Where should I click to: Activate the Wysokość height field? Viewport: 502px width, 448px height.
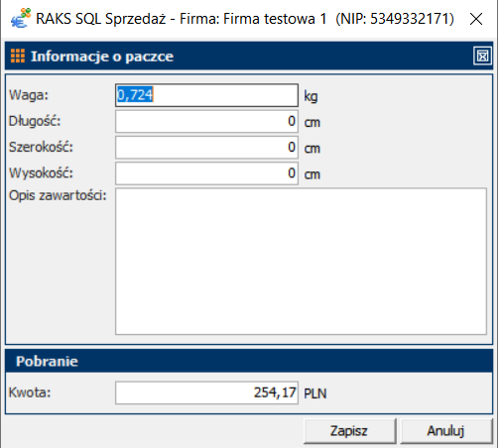pos(206,173)
